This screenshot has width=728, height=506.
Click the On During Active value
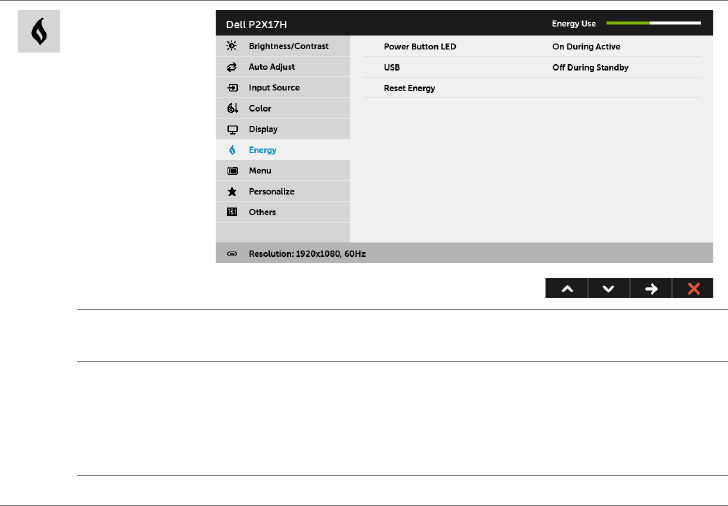pos(586,46)
